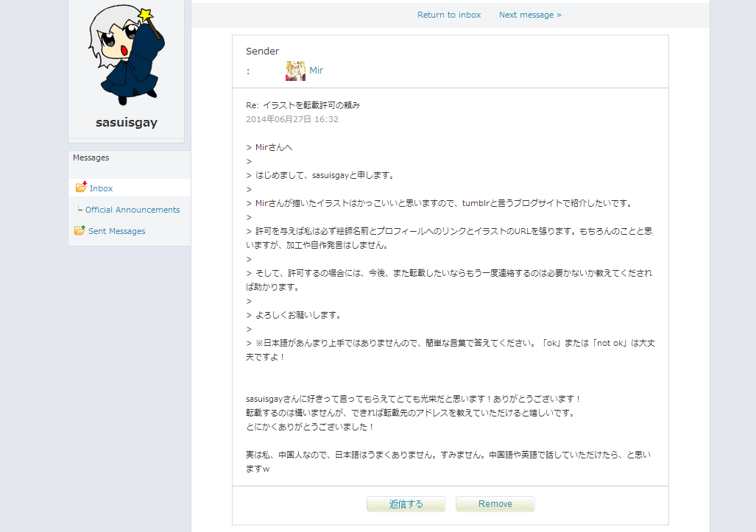This screenshot has height=532, width=756.
Task: Open Official Announcements in the sidebar
Action: [133, 210]
